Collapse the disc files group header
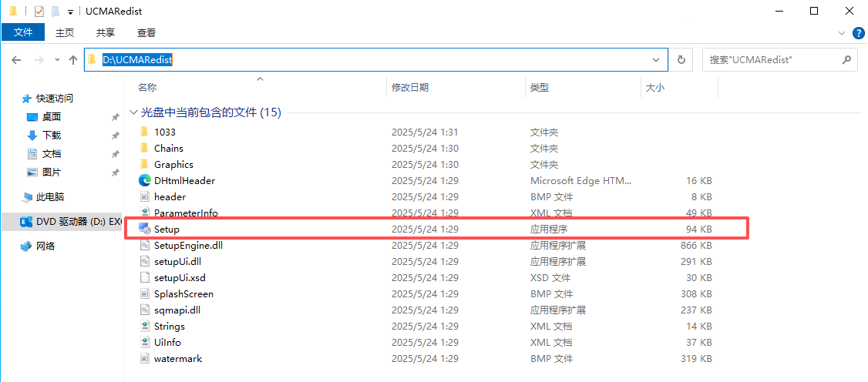868x382 pixels. [x=134, y=112]
